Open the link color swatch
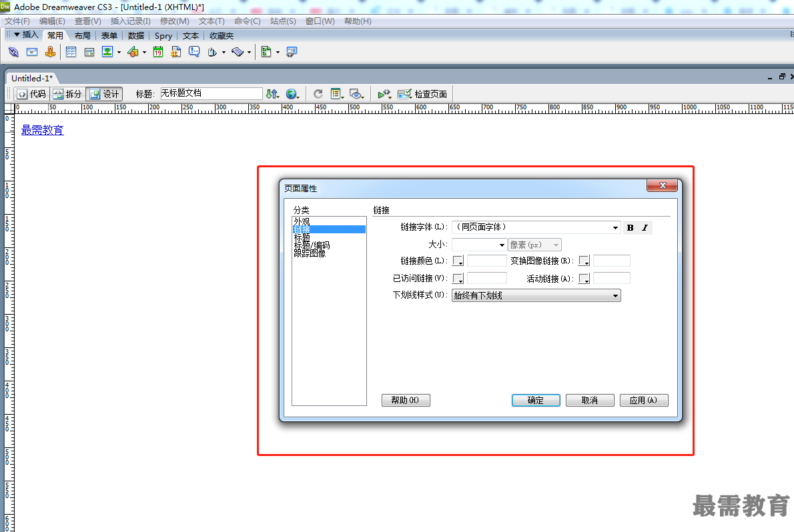The width and height of the screenshot is (794, 532). [458, 261]
